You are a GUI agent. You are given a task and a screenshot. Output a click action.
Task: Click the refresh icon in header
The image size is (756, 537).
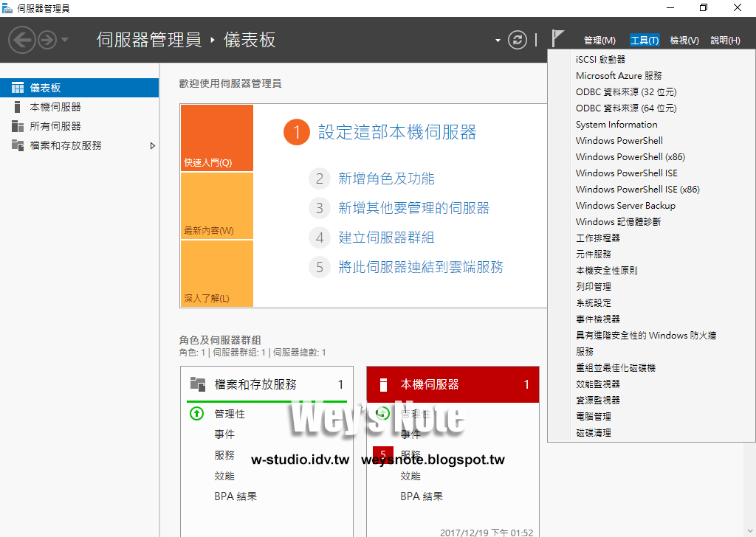click(518, 40)
